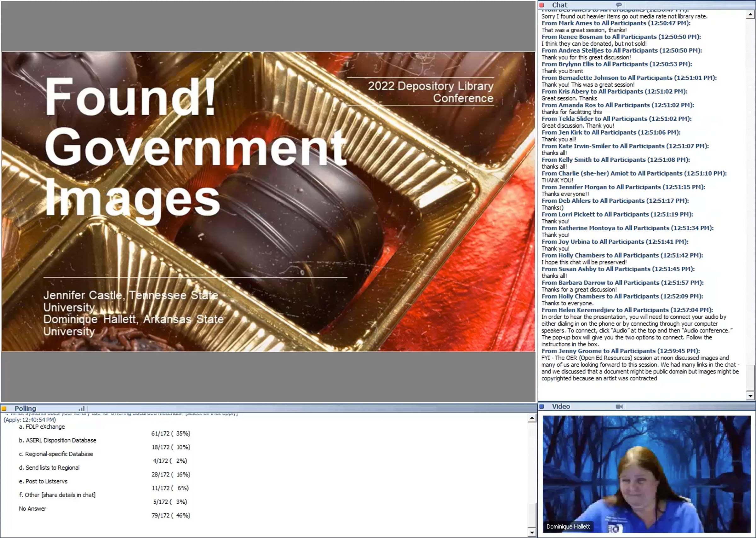
Task: Click the speech bubble icon in Chat header
Action: pyautogui.click(x=619, y=5)
